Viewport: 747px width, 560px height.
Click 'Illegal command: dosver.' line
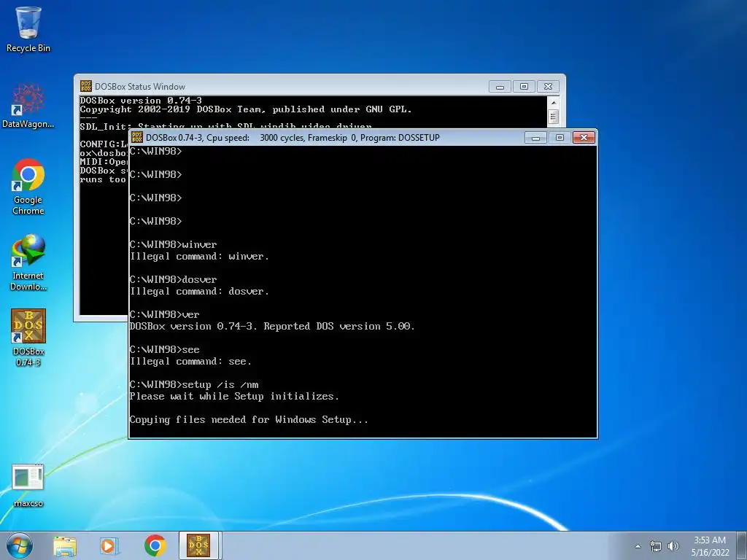[x=199, y=292]
